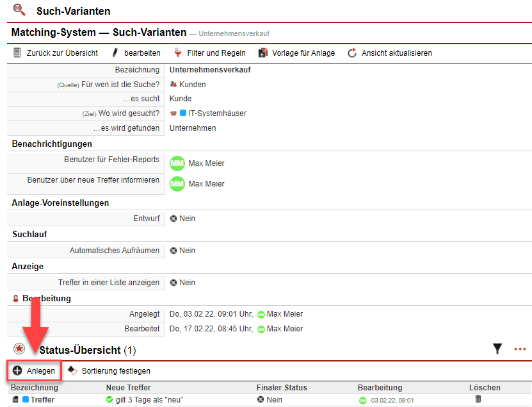532x407 pixels.
Task: Open the Treffer status entry
Action: (x=42, y=400)
